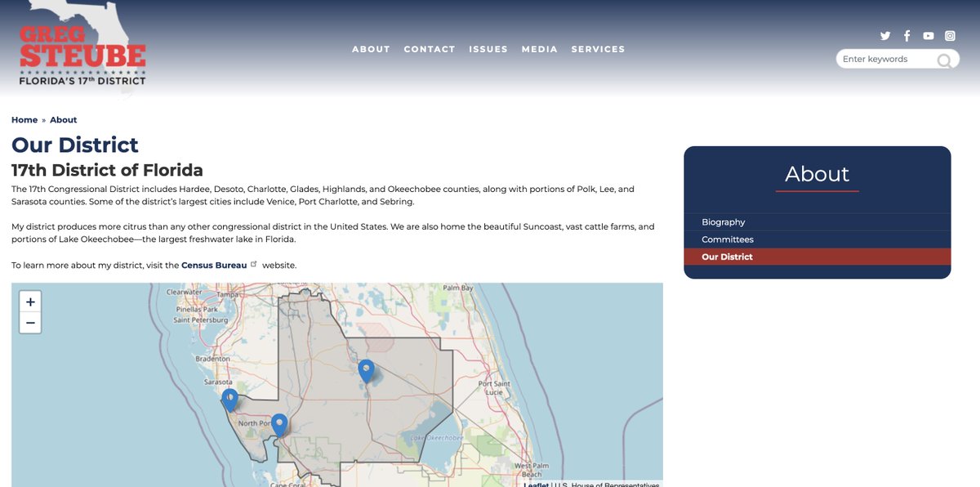This screenshot has height=487, width=980.
Task: Open the Facebook social icon
Action: tap(906, 36)
